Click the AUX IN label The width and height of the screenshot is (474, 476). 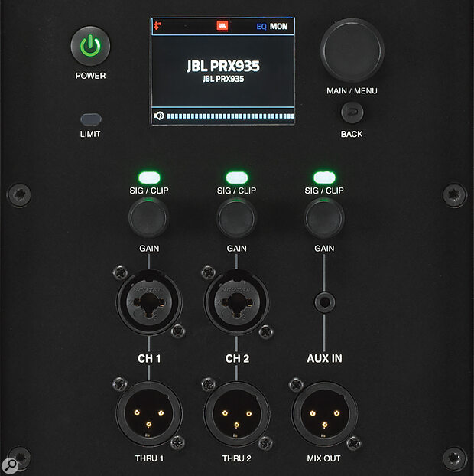(324, 358)
